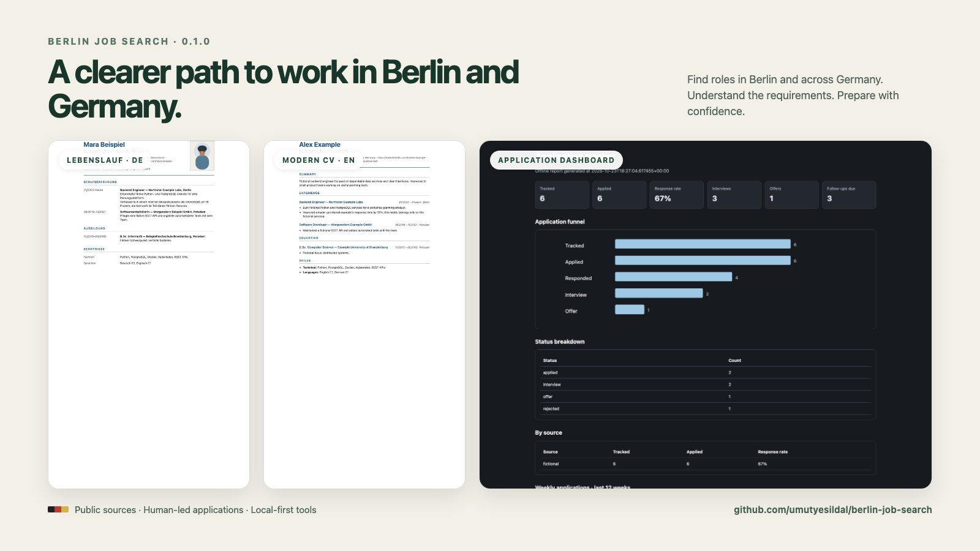The image size is (980, 551).
Task: Click the Offers stat card showing 1
Action: pyautogui.click(x=791, y=195)
